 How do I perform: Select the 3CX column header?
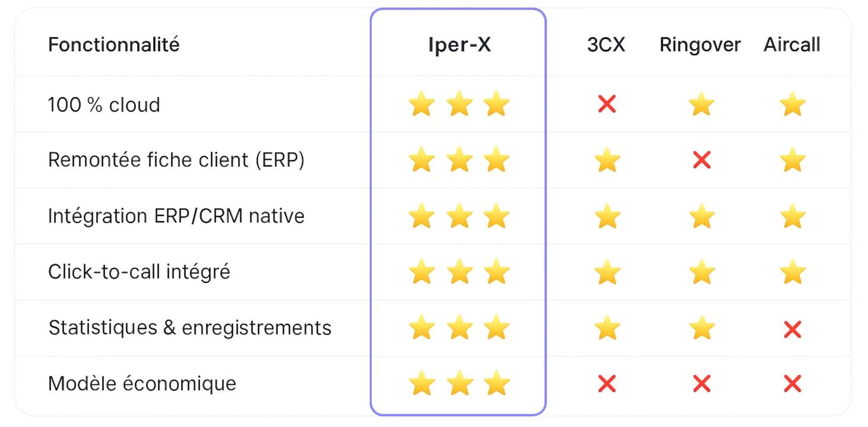tap(606, 45)
